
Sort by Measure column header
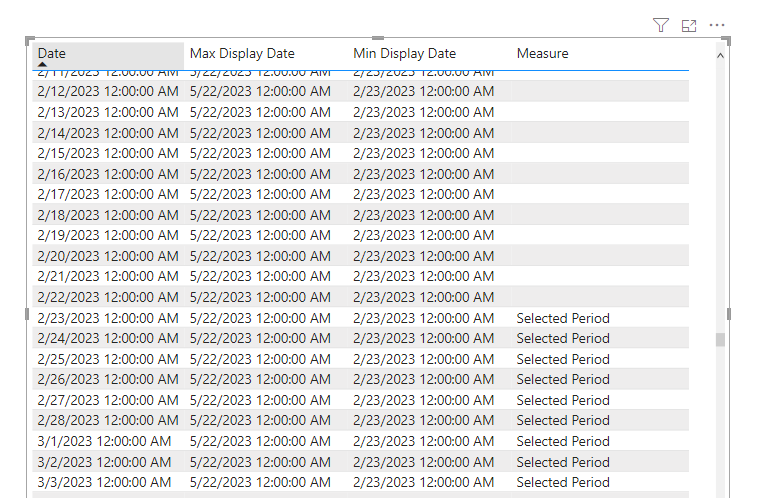[x=542, y=53]
